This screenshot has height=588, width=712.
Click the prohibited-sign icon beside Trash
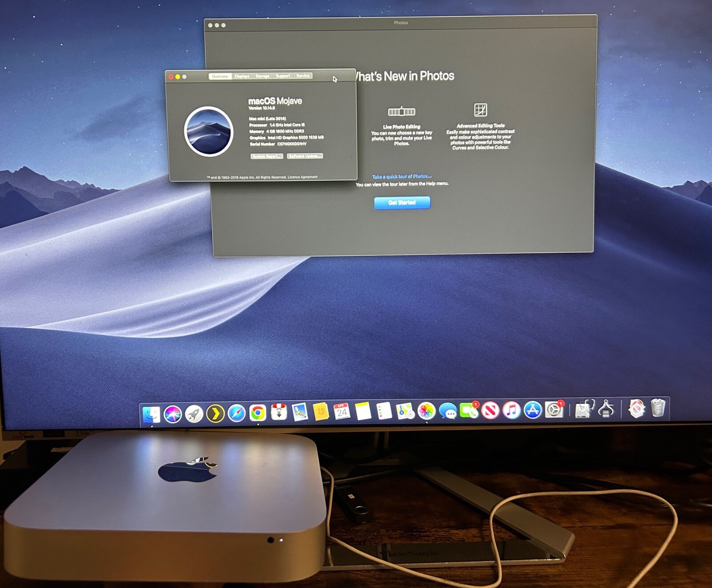[x=636, y=408]
